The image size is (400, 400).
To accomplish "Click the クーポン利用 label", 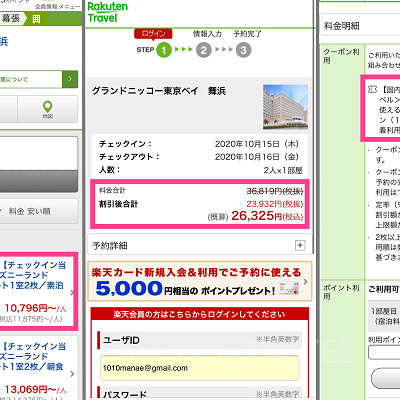I will coord(341,56).
